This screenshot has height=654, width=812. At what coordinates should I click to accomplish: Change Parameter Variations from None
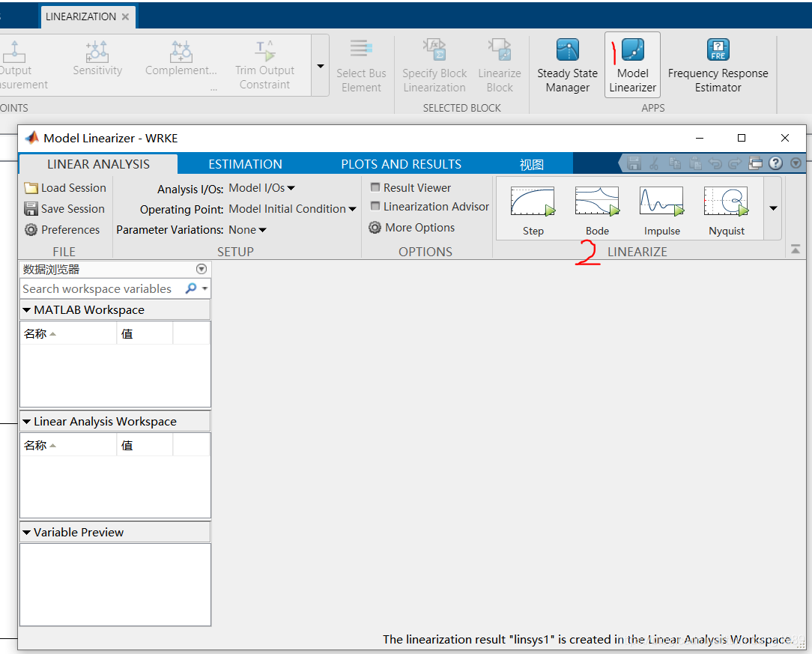point(246,229)
